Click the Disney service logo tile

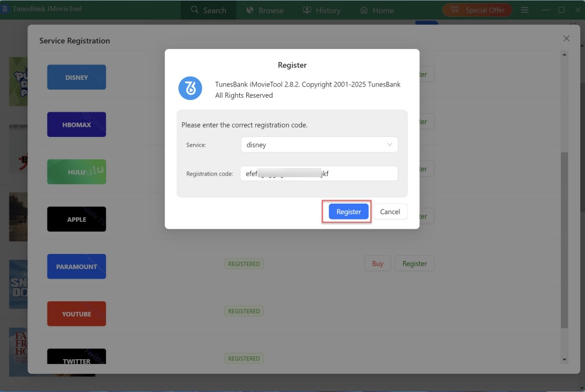tap(77, 77)
